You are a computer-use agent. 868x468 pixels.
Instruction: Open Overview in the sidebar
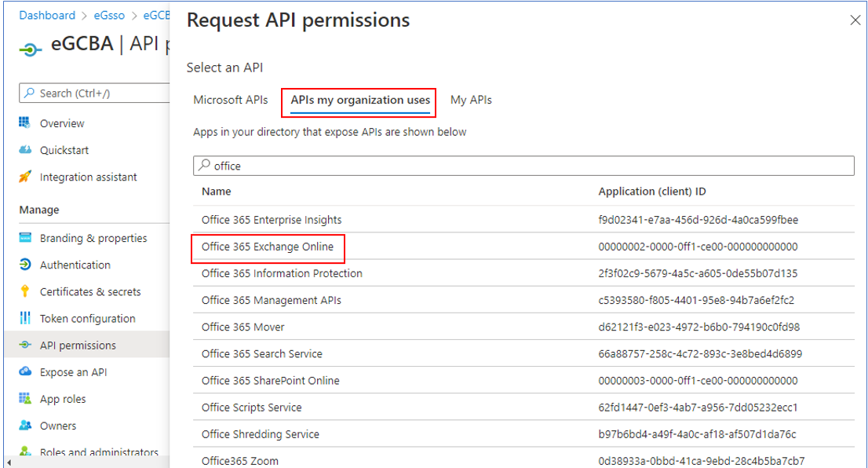click(62, 123)
